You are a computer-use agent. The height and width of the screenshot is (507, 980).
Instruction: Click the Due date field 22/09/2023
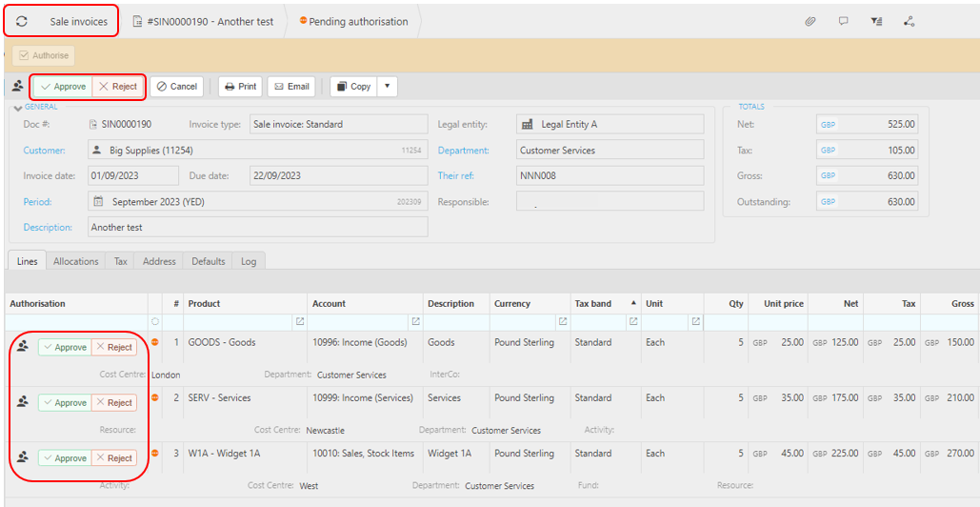click(339, 175)
